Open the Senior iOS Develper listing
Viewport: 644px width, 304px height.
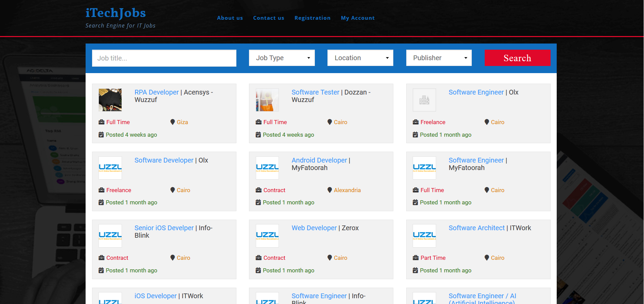point(164,228)
